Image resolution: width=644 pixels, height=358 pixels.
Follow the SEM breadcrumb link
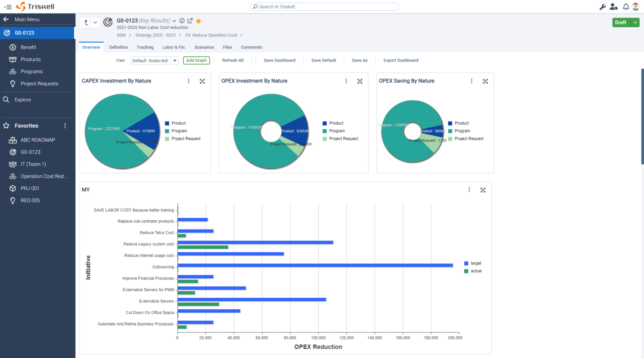[121, 35]
